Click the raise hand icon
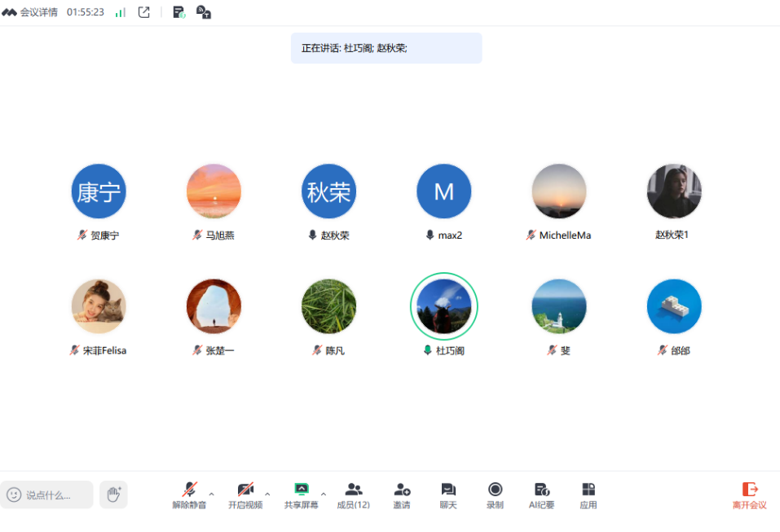 pyautogui.click(x=113, y=494)
